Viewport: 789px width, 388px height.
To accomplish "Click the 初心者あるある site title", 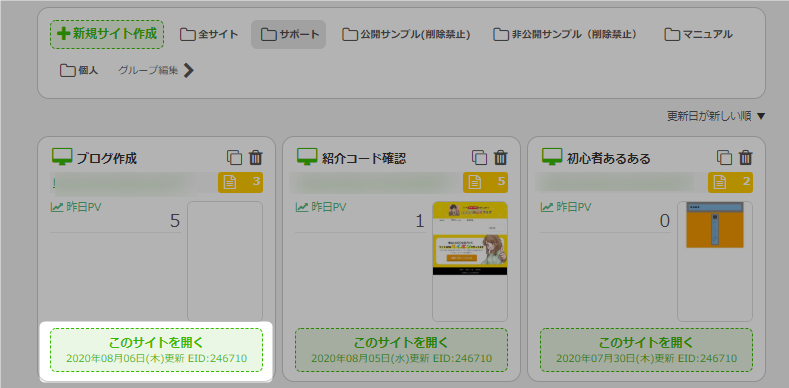I will coord(609,159).
